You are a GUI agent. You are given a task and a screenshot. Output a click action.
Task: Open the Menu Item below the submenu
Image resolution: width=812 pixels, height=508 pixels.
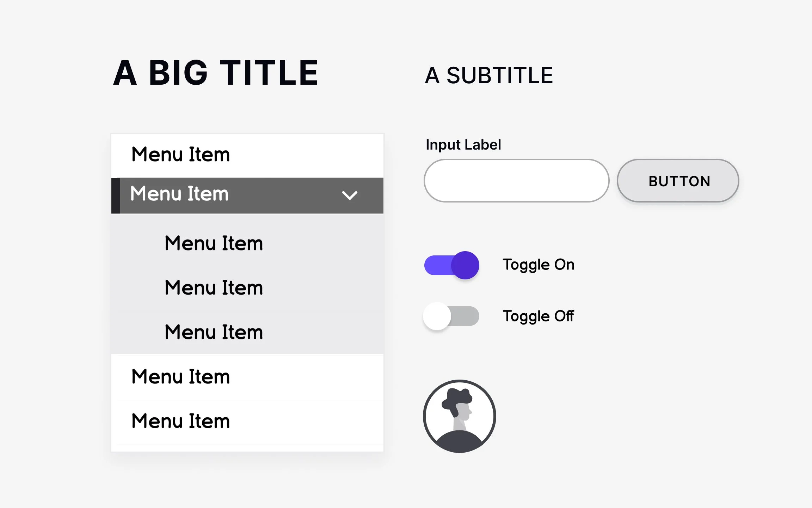(x=180, y=377)
